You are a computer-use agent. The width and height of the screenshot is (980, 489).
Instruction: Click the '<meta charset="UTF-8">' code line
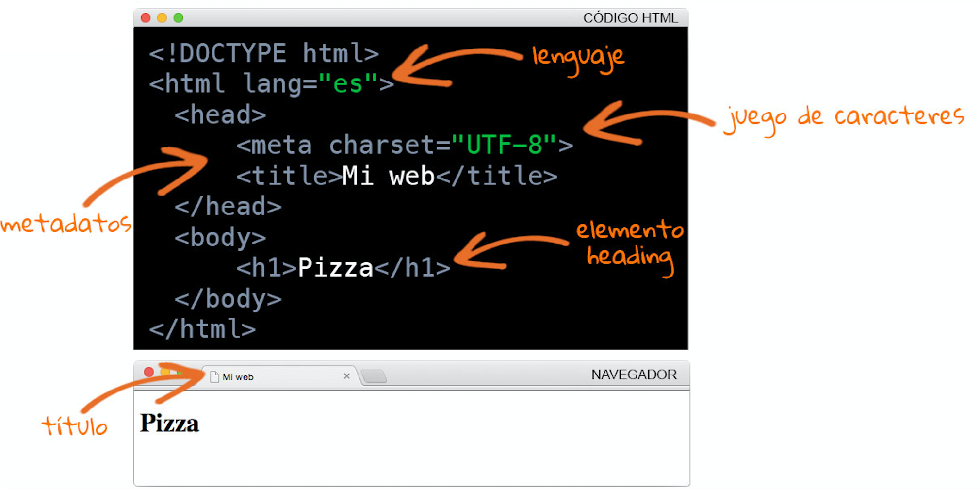coord(405,145)
